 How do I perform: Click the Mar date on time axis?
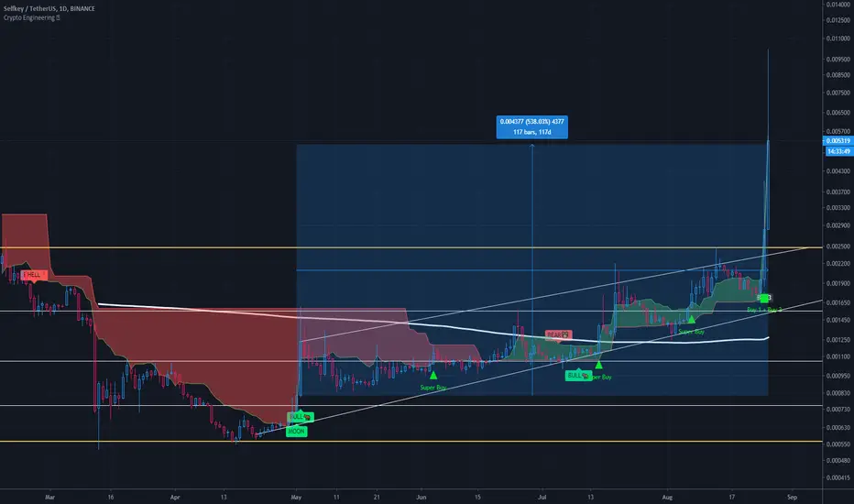pos(50,497)
